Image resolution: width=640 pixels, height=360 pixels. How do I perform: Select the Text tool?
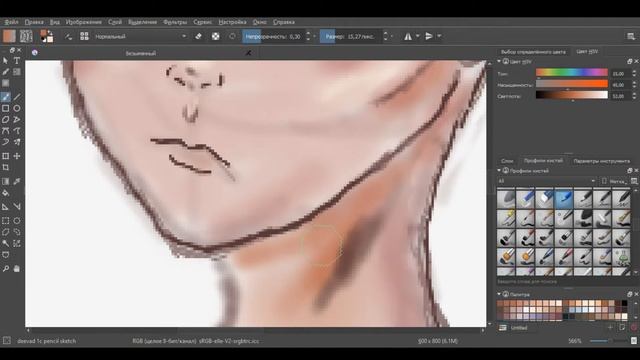pos(17,61)
